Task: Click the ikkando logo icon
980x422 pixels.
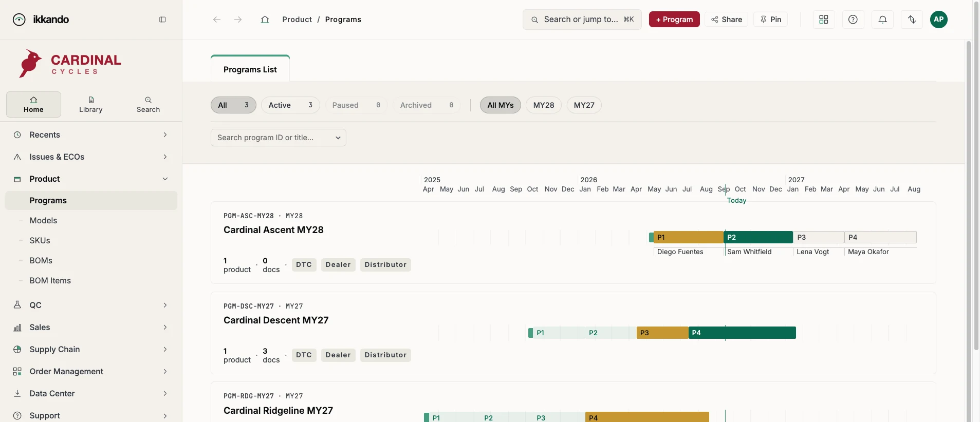Action: point(19,20)
